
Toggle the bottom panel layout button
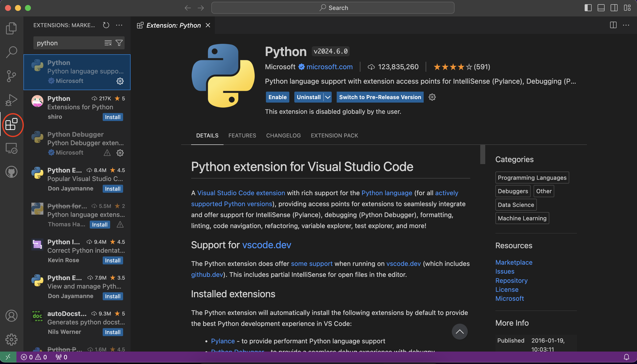pos(601,8)
